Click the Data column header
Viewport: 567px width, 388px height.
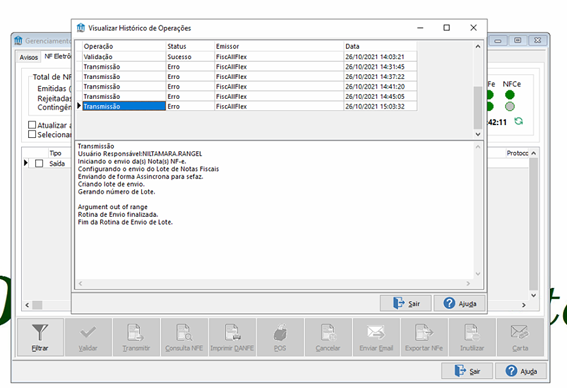pos(380,46)
